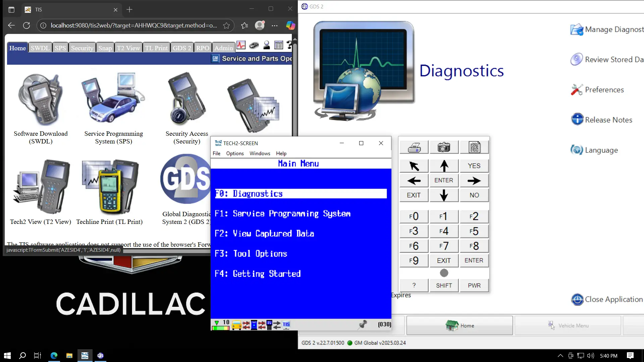Toggle the SHIFT key on Tech2 keypad
This screenshot has width=644, height=362.
tap(444, 285)
